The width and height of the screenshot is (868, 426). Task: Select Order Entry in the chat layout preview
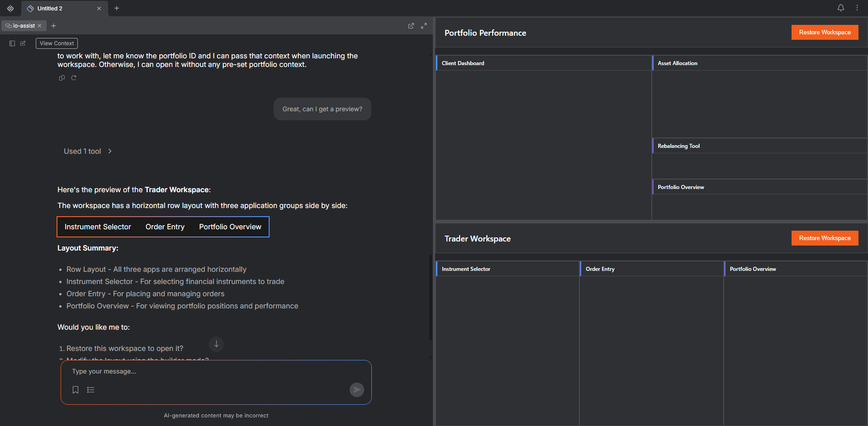(x=165, y=227)
